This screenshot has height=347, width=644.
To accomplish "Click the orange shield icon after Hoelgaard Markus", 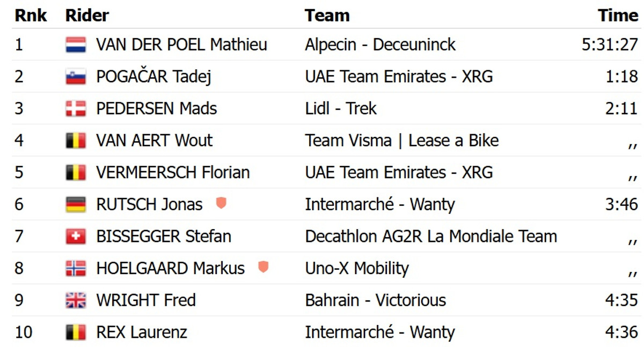I will (x=263, y=267).
